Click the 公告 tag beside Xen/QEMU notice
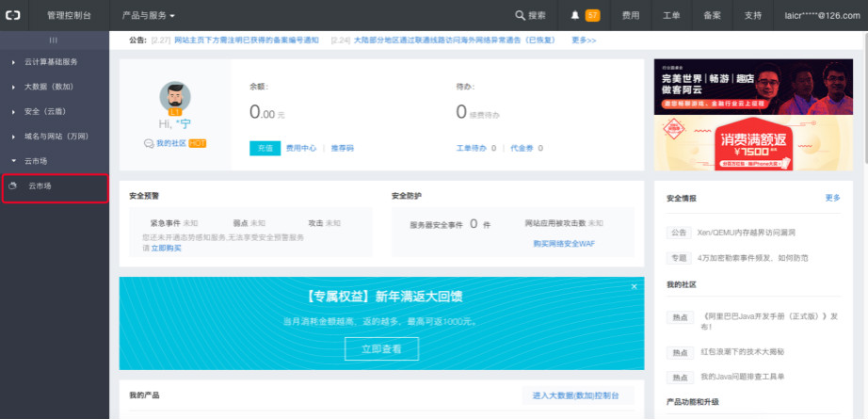868x419 pixels. coord(679,233)
